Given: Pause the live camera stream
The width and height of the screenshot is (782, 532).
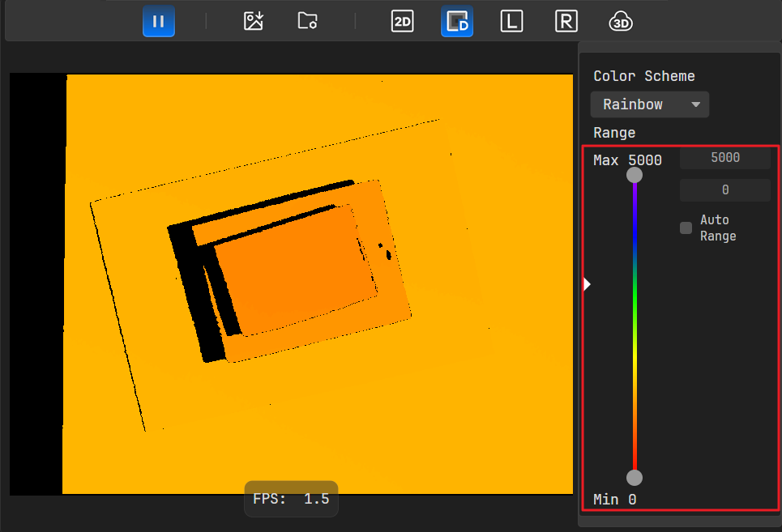Looking at the screenshot, I should (159, 21).
